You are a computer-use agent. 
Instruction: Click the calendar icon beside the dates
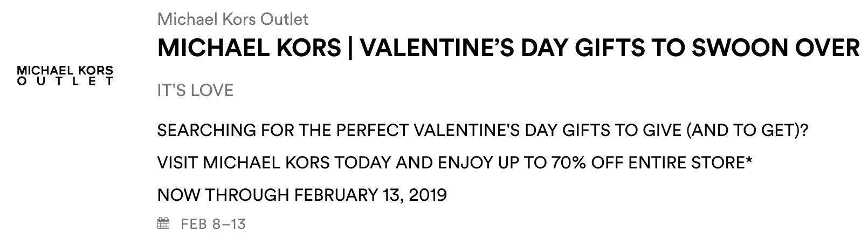point(163,223)
